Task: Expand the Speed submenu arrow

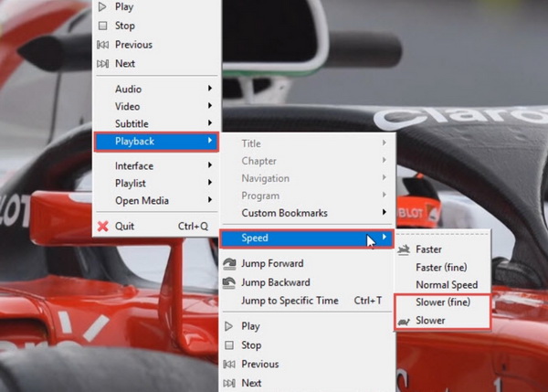Action: [x=385, y=237]
